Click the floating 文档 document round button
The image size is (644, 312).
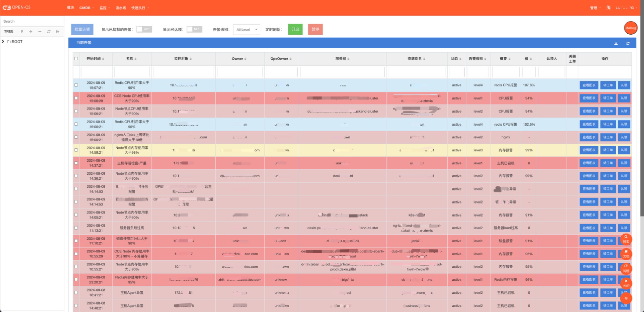626,254
